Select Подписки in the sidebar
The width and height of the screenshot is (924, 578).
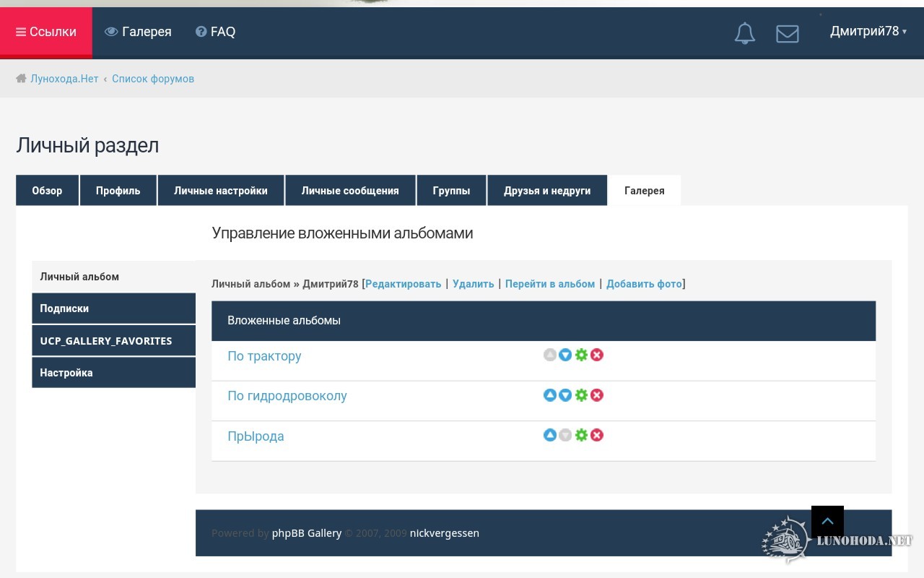[113, 309]
